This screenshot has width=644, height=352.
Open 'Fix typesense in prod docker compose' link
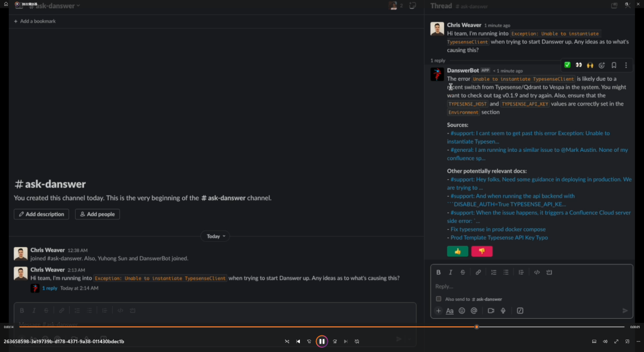(x=498, y=229)
